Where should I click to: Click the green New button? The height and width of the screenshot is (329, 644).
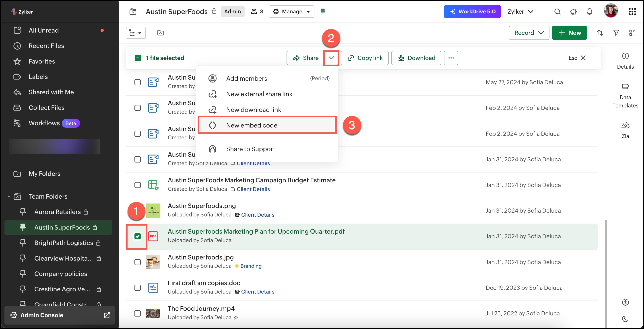pyautogui.click(x=569, y=33)
